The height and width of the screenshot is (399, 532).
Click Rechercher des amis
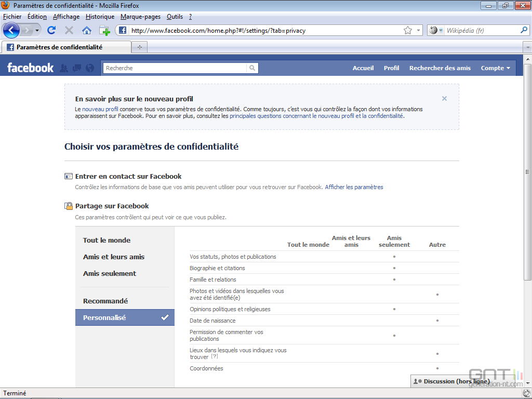pos(440,68)
